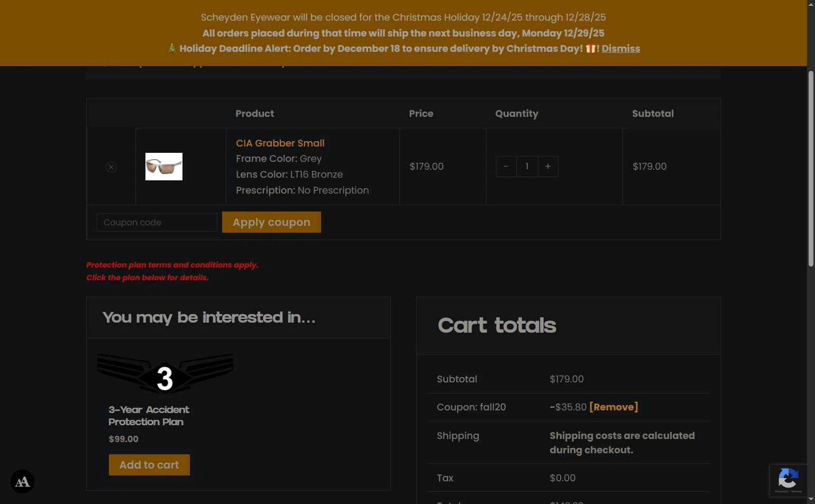
Task: Remove the fall20 coupon
Action: 613,407
